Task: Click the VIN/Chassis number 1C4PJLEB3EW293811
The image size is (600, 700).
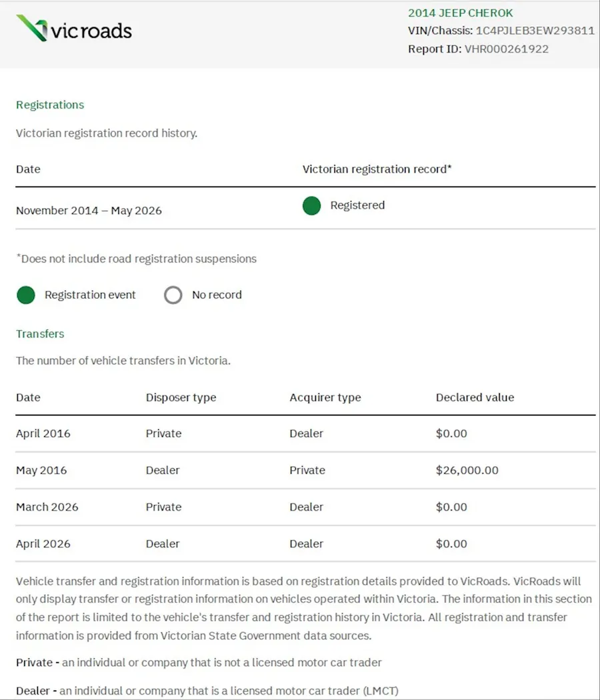Action: pyautogui.click(x=535, y=31)
